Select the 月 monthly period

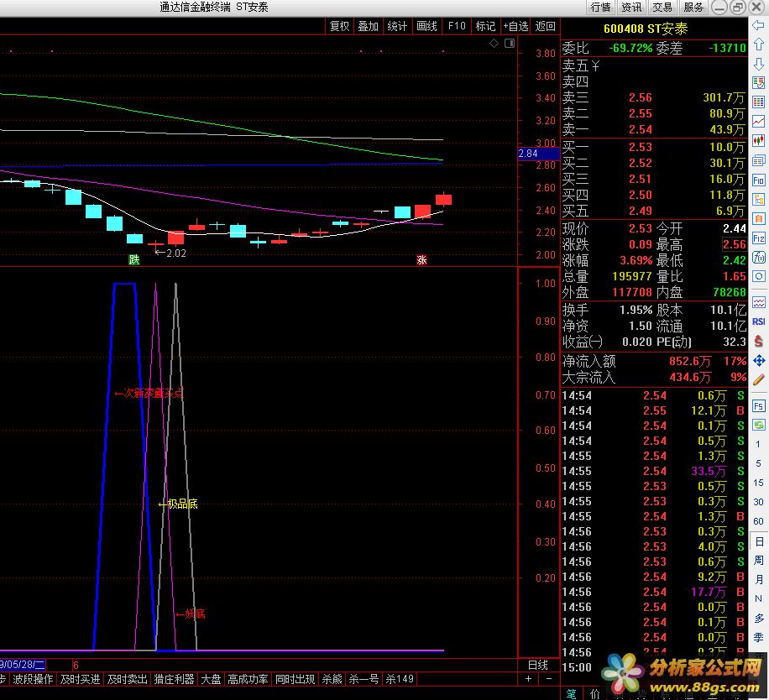coord(758,579)
